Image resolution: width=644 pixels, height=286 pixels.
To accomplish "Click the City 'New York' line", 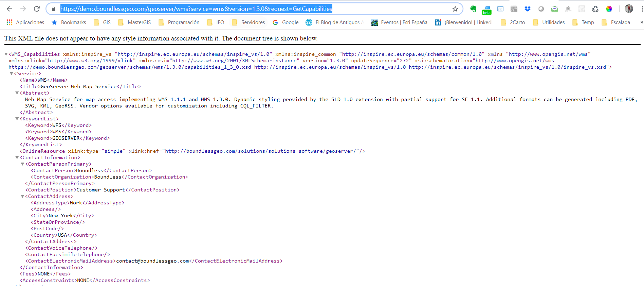I will (x=62, y=216).
